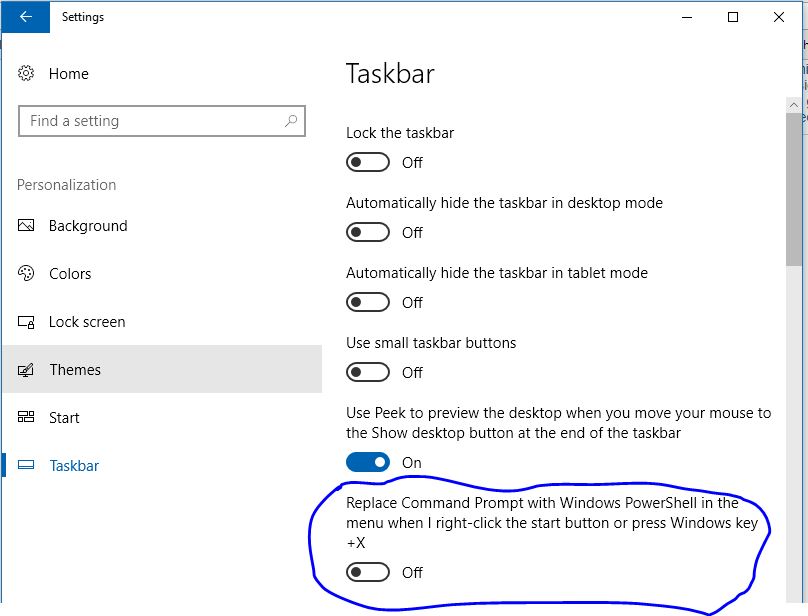Toggle Replace Command Prompt with PowerShell
Image resolution: width=808 pixels, height=616 pixels.
click(x=367, y=572)
